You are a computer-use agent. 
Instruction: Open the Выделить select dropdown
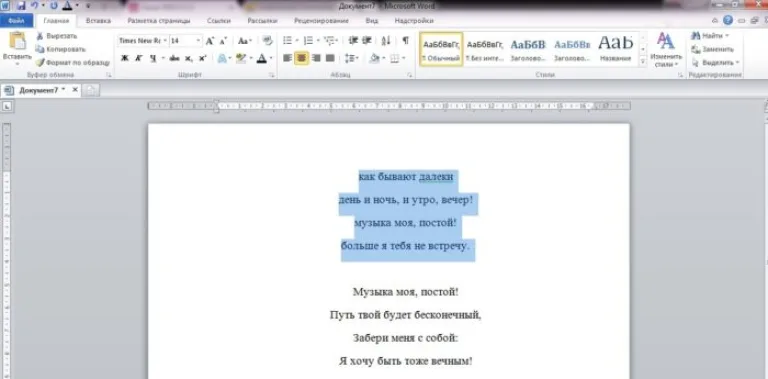pyautogui.click(x=715, y=63)
